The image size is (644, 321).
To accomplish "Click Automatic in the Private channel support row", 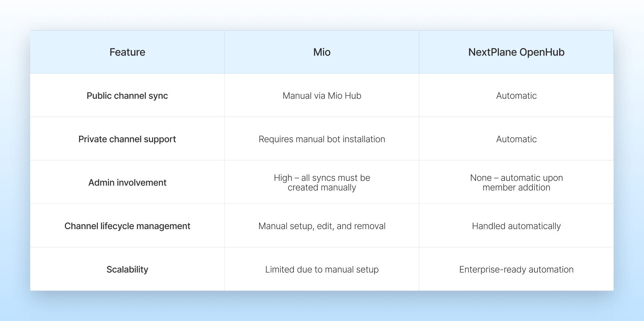I will 516,139.
